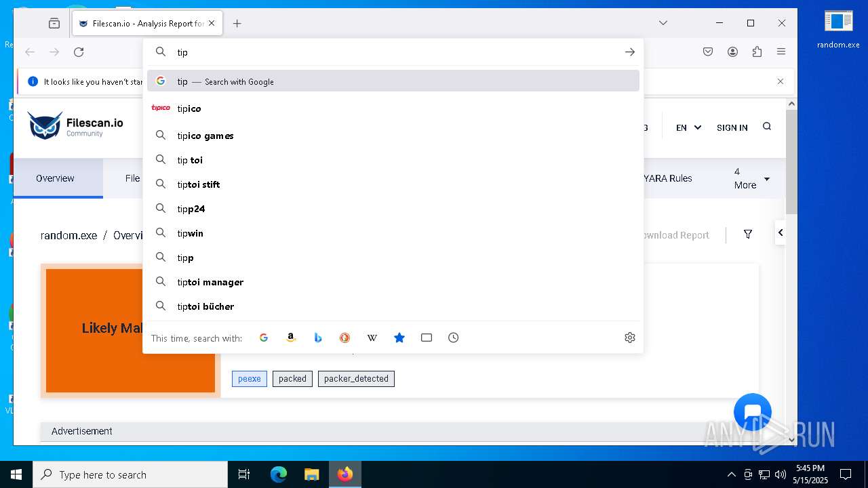
Task: Expand the '4 More' tabs dropdown
Action: [752, 178]
